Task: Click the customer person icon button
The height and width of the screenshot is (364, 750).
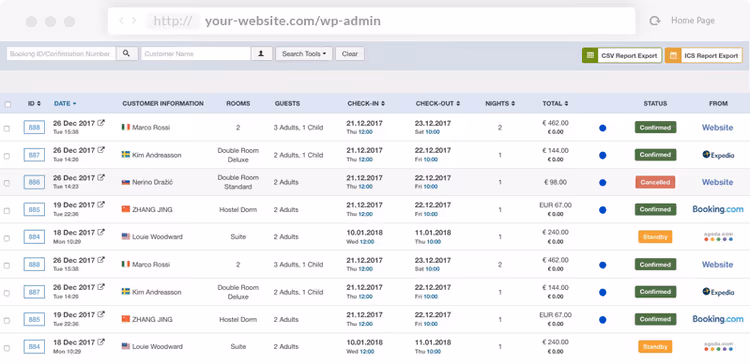Action: coord(261,54)
